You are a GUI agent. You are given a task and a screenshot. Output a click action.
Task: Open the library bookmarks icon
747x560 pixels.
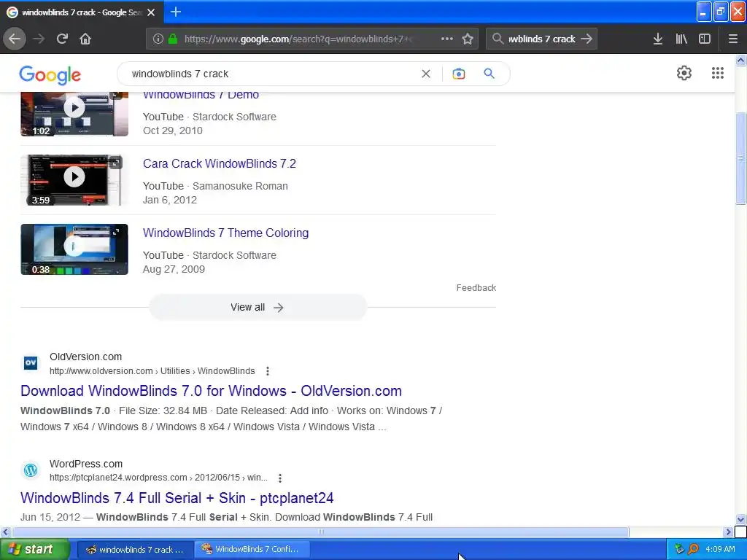681,39
